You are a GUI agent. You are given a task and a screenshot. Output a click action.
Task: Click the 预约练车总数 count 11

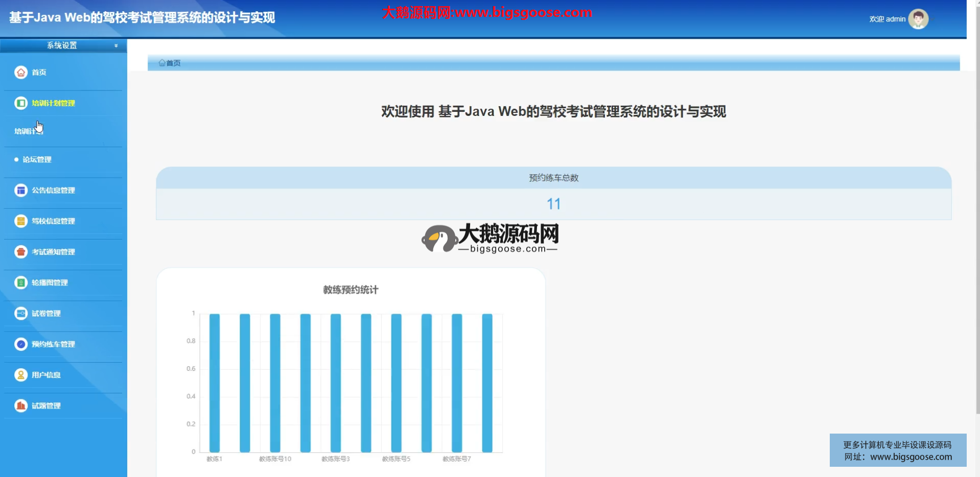(553, 204)
